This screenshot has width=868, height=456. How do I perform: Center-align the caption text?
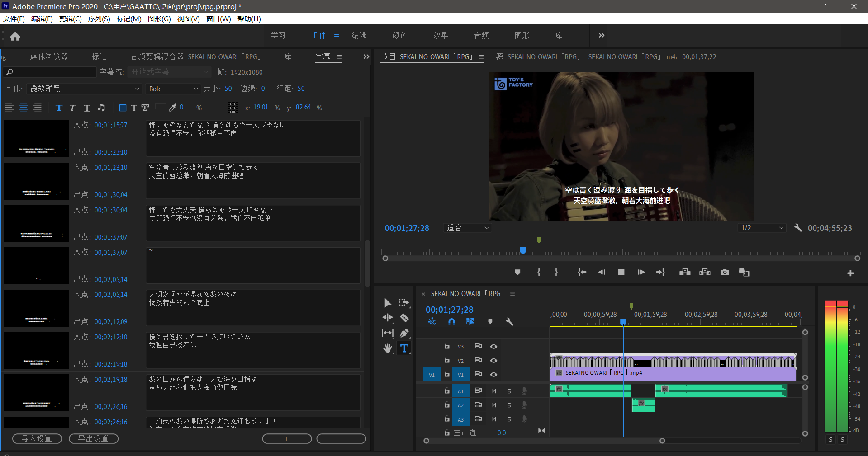coord(24,108)
